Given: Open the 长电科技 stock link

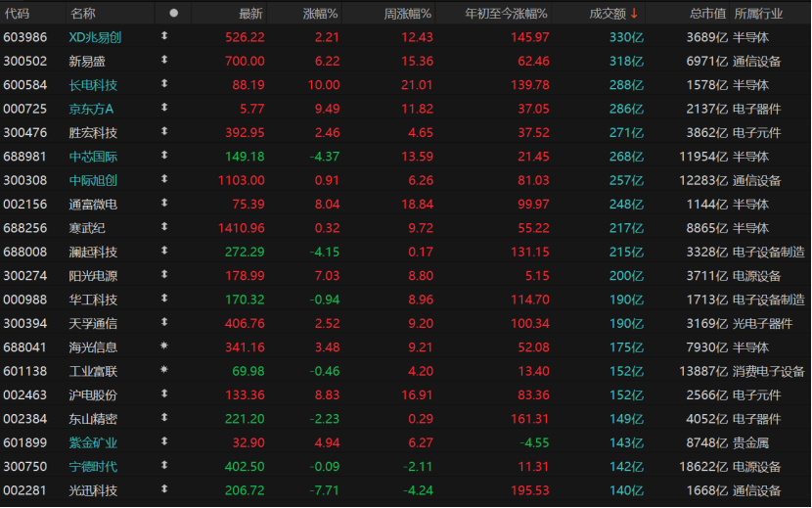Looking at the screenshot, I should (x=93, y=85).
